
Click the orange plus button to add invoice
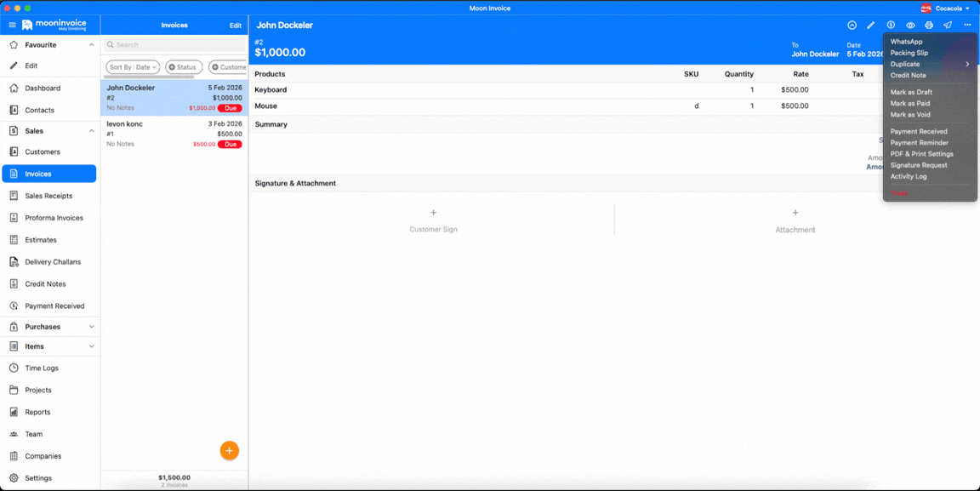229,450
